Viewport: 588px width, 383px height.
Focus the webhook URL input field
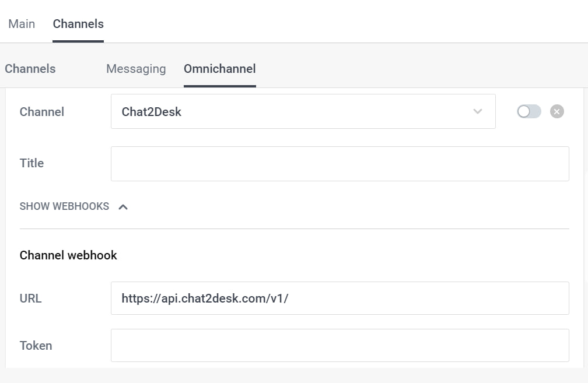[339, 298]
